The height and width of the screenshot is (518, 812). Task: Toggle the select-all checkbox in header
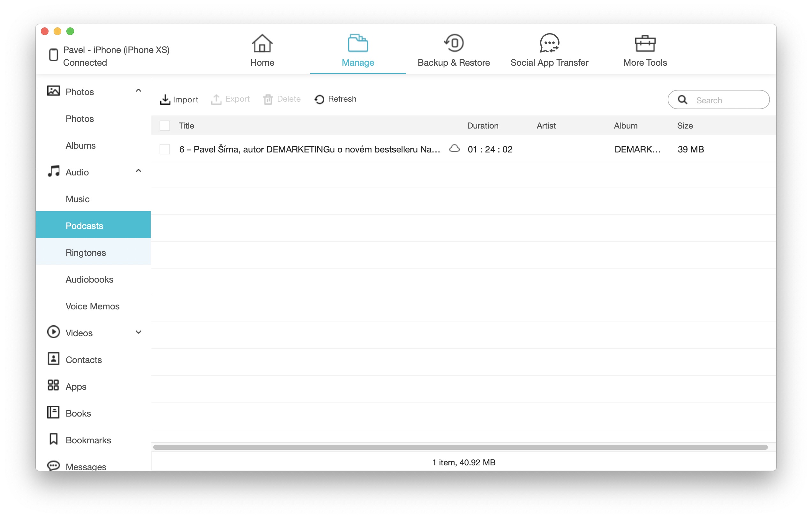pyautogui.click(x=165, y=126)
